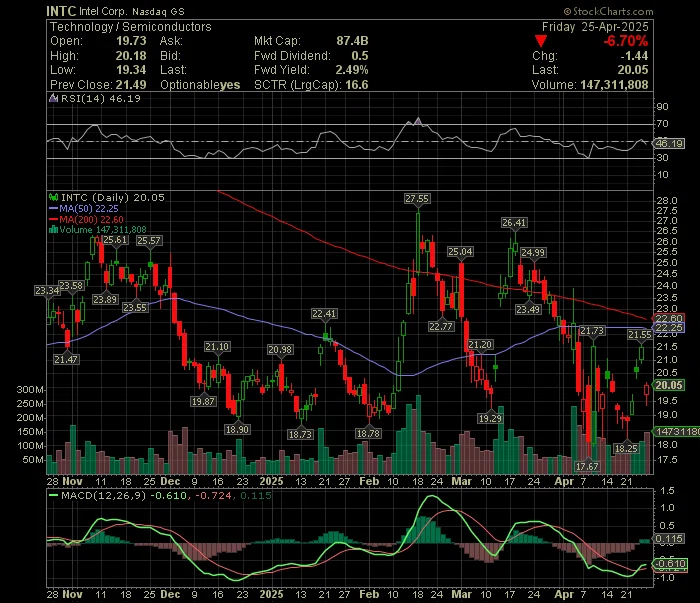Click the Low value 19.34
Screen dimensions: 700x603
coord(131,70)
